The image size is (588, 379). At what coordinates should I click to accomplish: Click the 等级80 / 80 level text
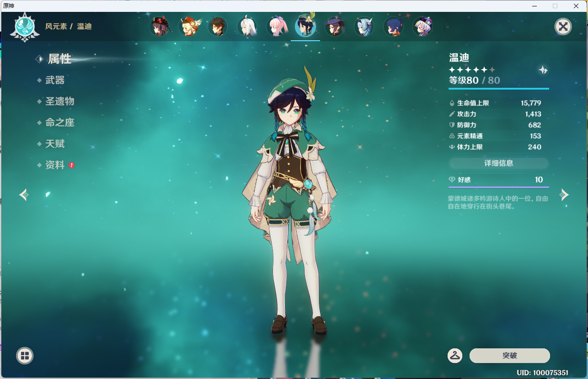pyautogui.click(x=474, y=80)
